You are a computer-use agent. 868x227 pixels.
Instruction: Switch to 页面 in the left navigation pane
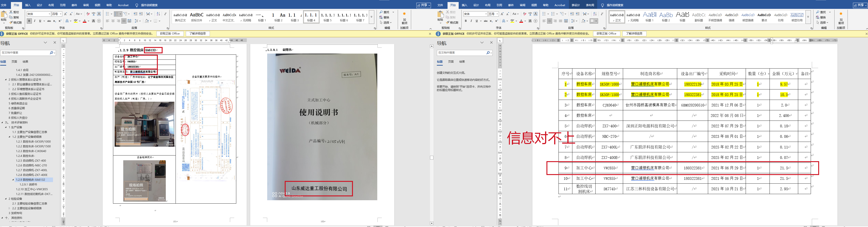pyautogui.click(x=14, y=62)
